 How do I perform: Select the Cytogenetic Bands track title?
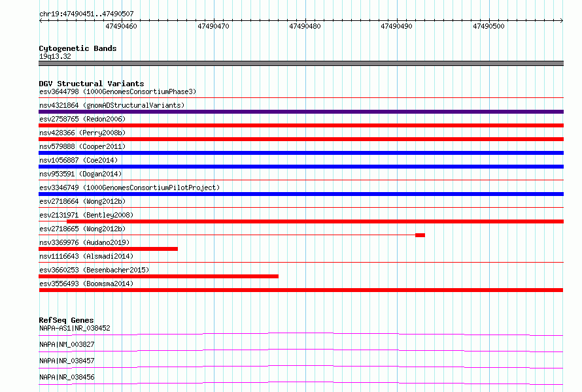[x=78, y=48]
